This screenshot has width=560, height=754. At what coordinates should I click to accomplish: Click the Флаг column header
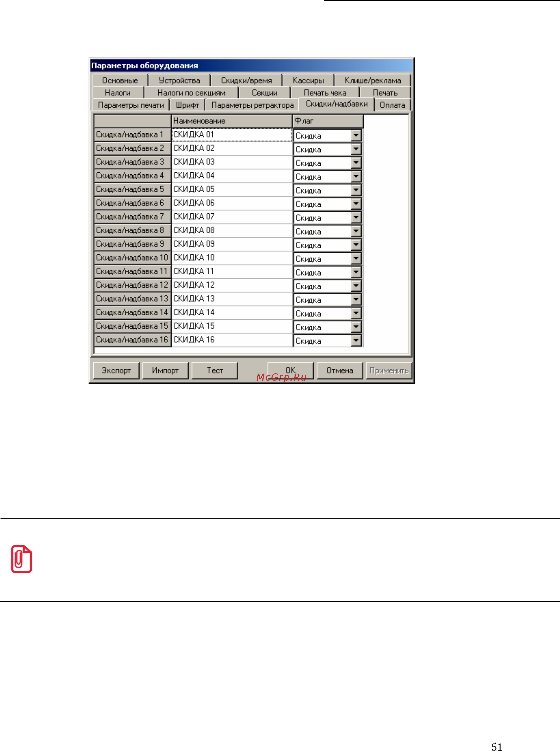328,121
